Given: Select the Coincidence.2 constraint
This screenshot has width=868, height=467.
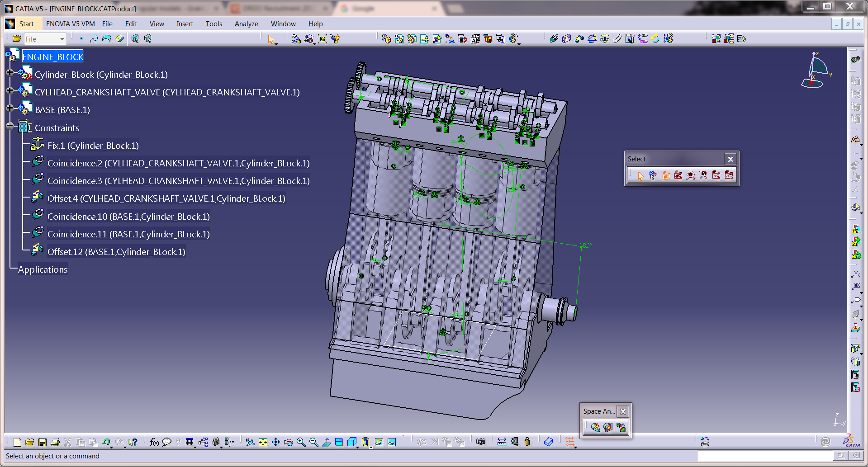Looking at the screenshot, I should [179, 163].
